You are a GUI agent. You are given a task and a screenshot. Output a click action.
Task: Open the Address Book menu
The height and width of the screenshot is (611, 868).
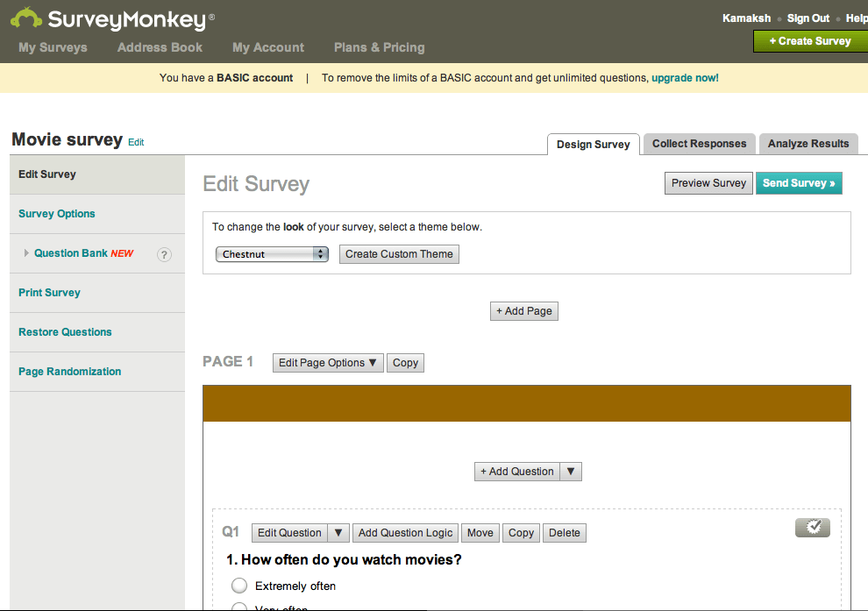tap(160, 47)
